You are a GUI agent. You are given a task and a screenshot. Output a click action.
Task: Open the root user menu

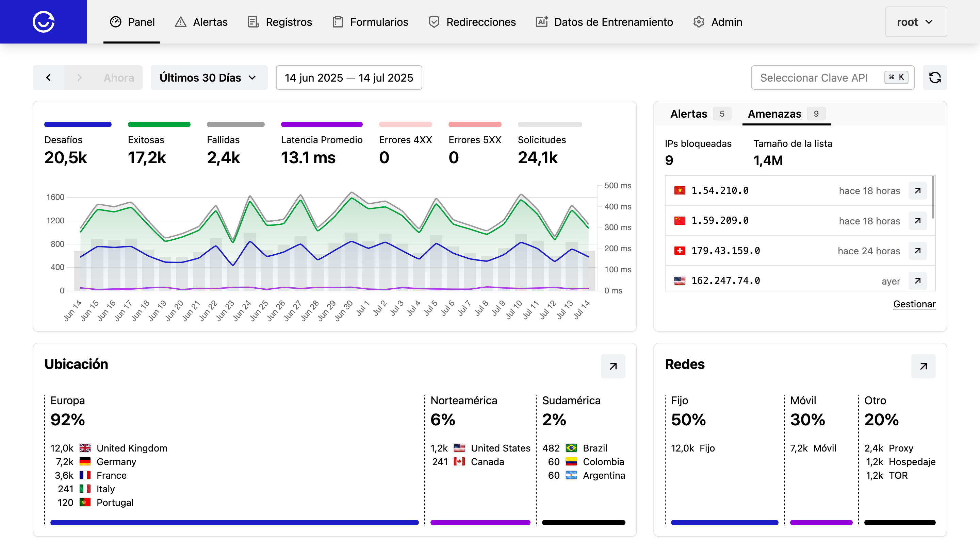915,22
